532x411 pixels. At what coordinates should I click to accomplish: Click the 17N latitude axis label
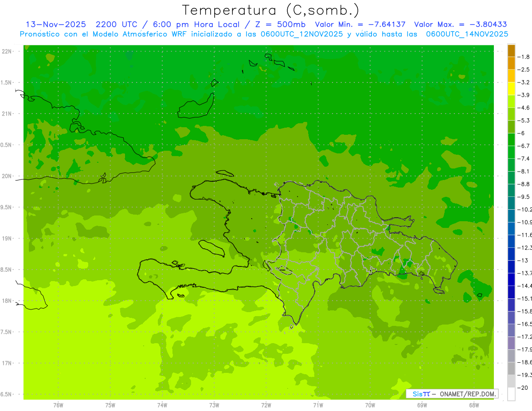coord(8,363)
